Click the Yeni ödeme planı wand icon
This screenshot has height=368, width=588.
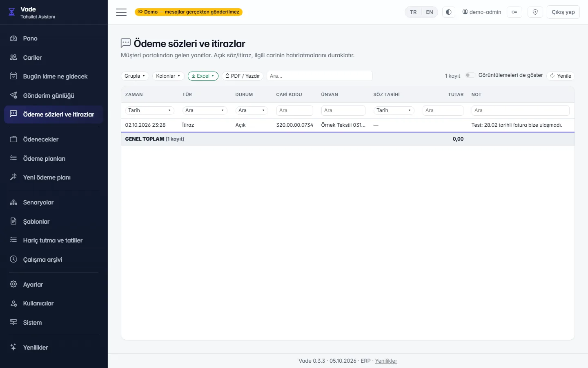[13, 177]
